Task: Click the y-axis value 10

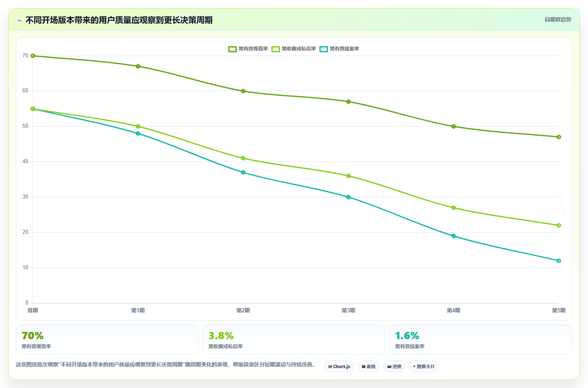Action: (25, 268)
